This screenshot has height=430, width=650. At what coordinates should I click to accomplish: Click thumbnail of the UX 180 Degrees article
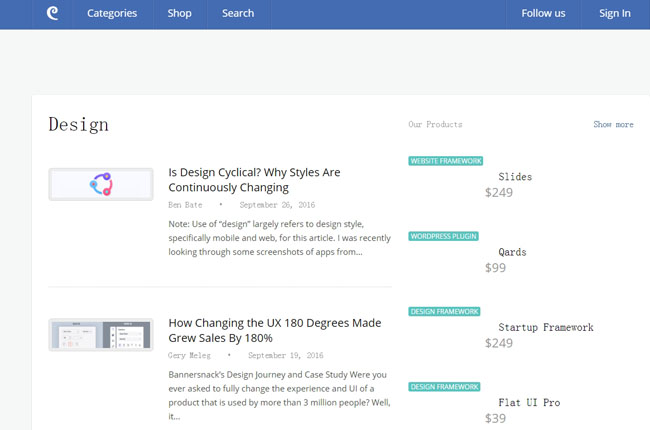(100, 335)
